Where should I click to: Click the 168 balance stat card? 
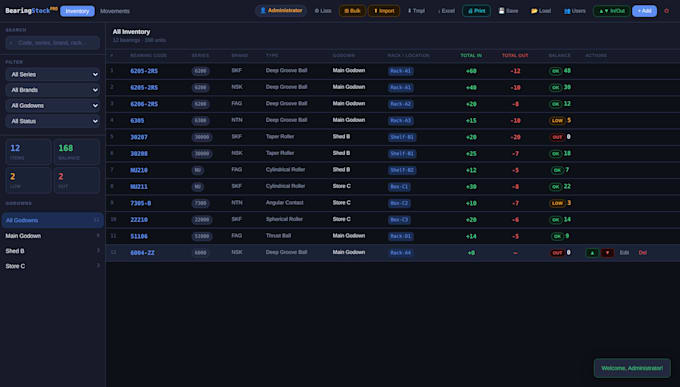[x=77, y=151]
